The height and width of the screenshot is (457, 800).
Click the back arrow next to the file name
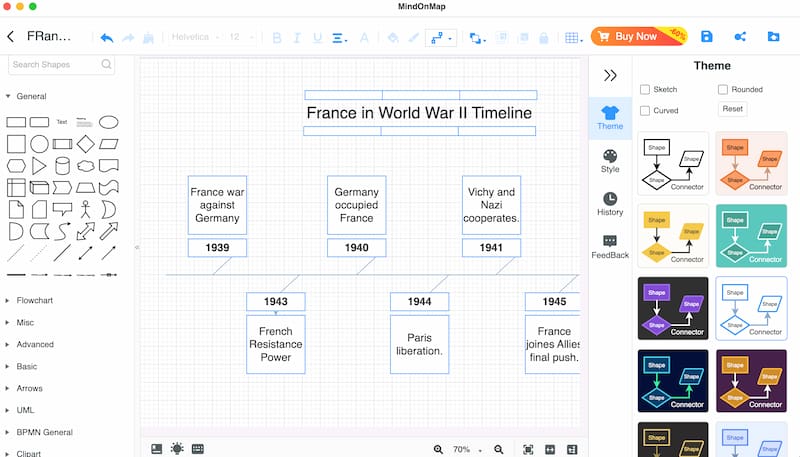11,37
